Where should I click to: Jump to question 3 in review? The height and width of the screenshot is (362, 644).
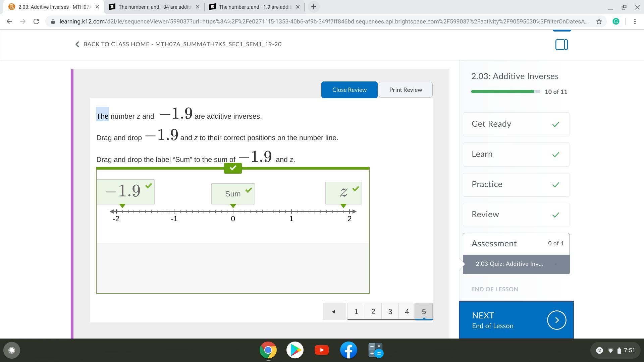[390, 312]
